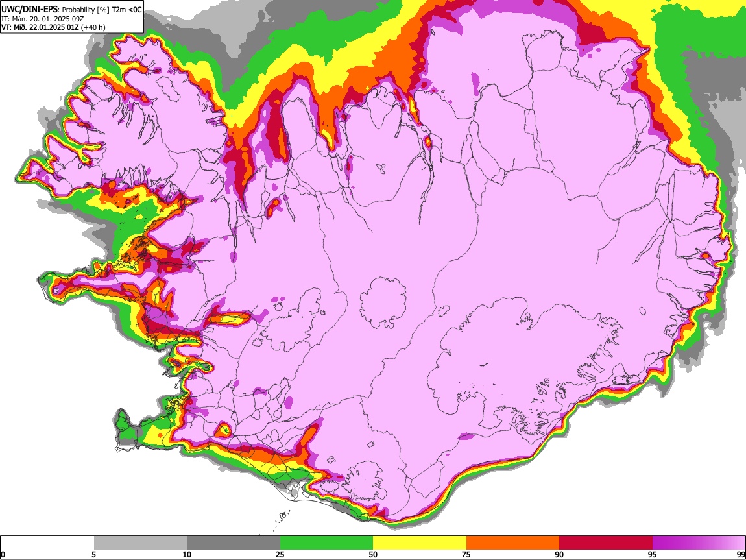Click the orange 75–90 legend segment
Screen dimensions: 746x560
pyautogui.click(x=513, y=543)
